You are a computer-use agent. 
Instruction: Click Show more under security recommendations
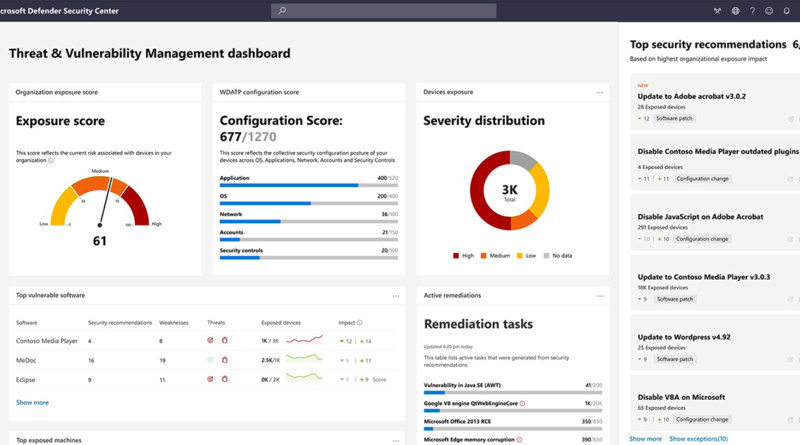pyautogui.click(x=645, y=439)
